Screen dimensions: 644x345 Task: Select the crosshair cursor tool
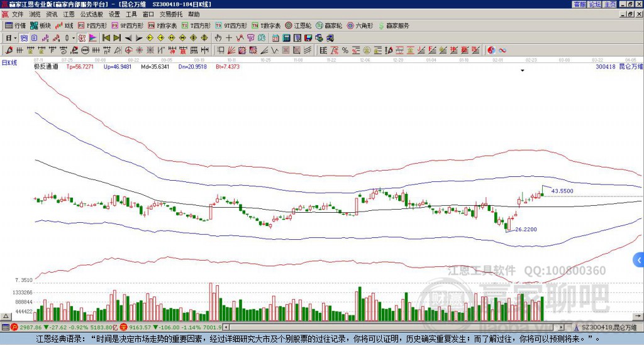coord(229,38)
